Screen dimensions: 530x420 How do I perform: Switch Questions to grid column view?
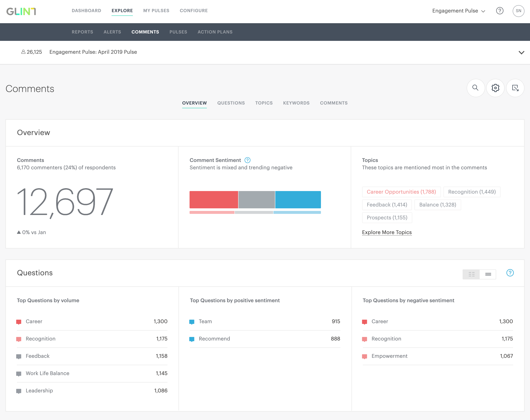[x=471, y=274]
